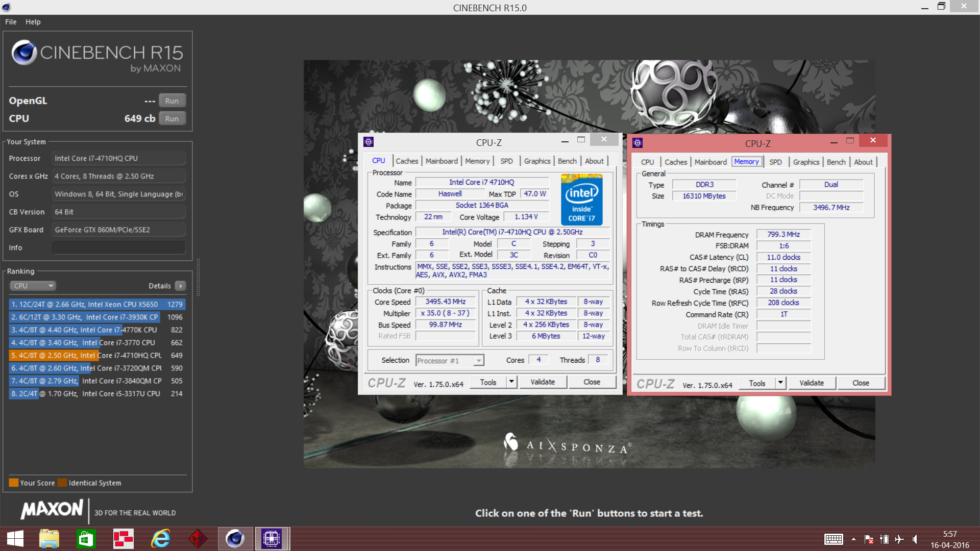
Task: Click right CPU-Z window title icon
Action: [638, 143]
